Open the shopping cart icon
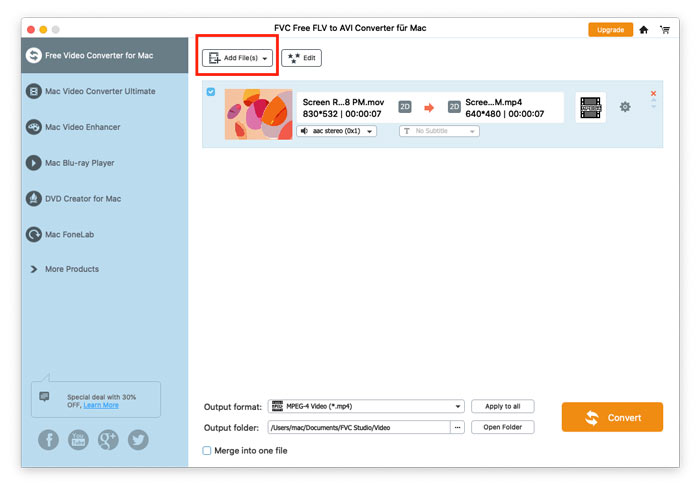 (664, 29)
